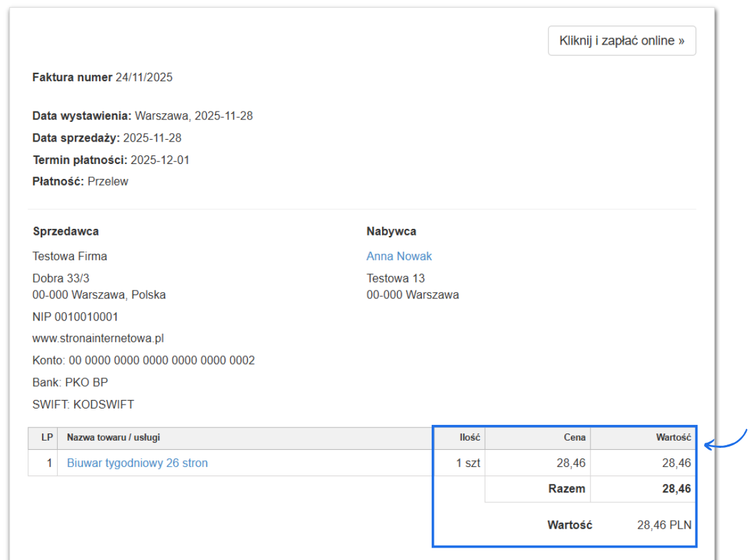Click the final amount 28,46 PLN
Viewport: 750px width, 560px height.
point(663,525)
